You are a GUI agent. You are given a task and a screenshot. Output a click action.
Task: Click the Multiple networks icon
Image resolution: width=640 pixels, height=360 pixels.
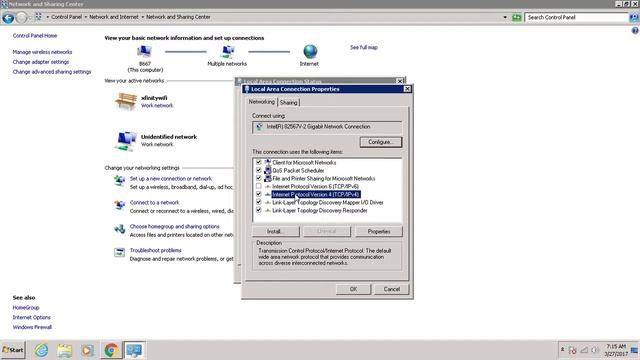coord(227,52)
